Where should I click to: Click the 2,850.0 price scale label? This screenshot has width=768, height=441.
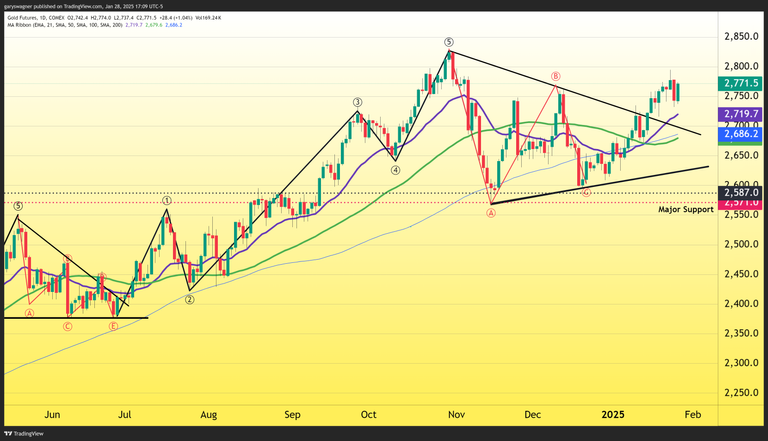[x=739, y=36]
